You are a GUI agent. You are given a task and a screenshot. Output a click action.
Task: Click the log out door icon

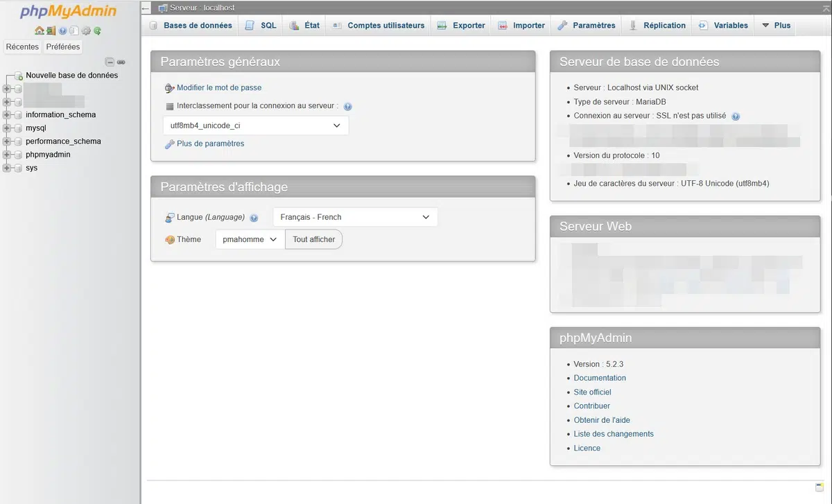(50, 31)
